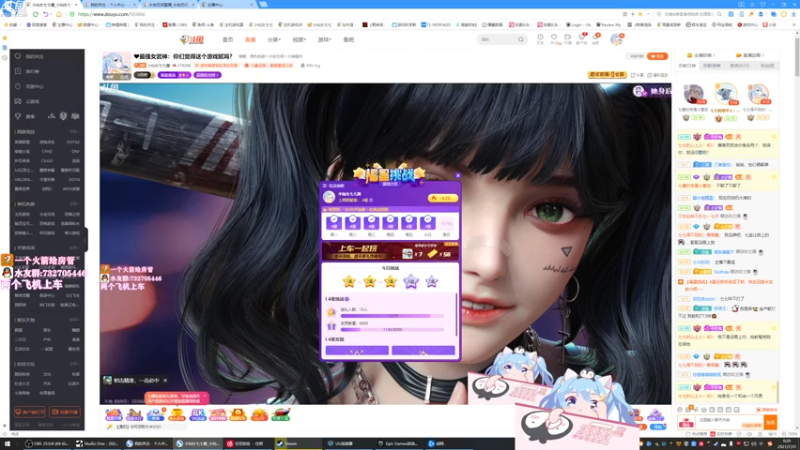Click the PK gift icon below the video
This screenshot has height=450, width=800.
pos(197,414)
